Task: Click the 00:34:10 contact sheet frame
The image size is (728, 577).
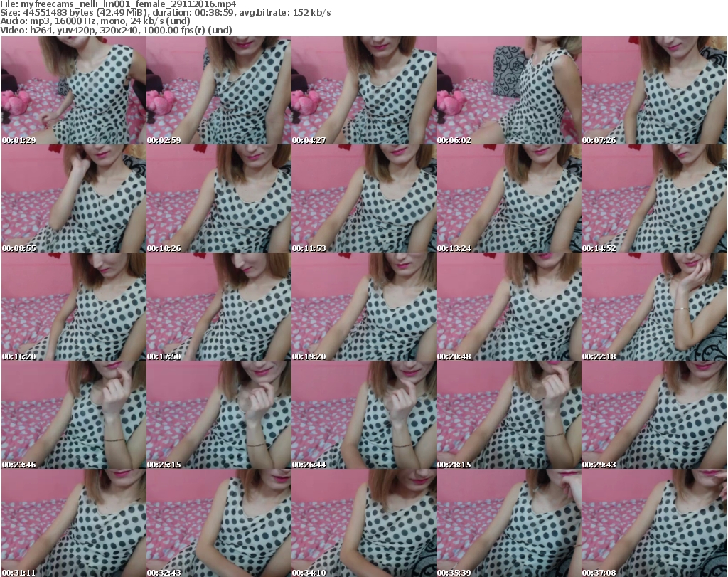Action: coord(363,523)
